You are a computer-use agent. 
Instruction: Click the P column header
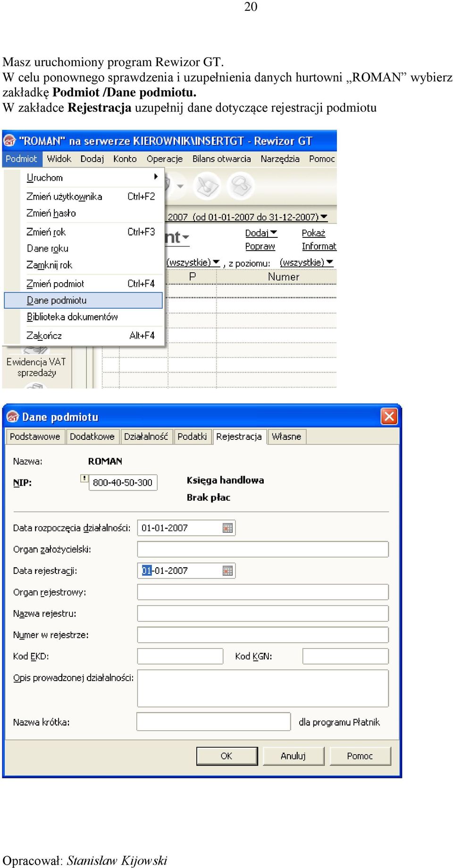[192, 277]
